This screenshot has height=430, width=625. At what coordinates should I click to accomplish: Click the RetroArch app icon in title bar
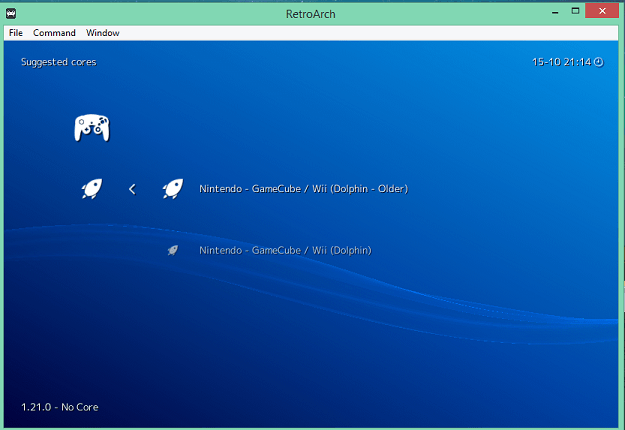13,12
